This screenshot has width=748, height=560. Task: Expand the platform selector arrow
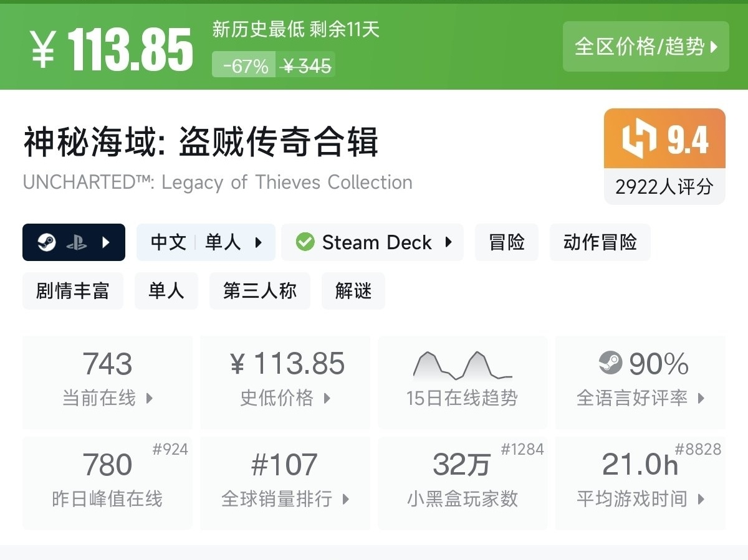coord(106,242)
